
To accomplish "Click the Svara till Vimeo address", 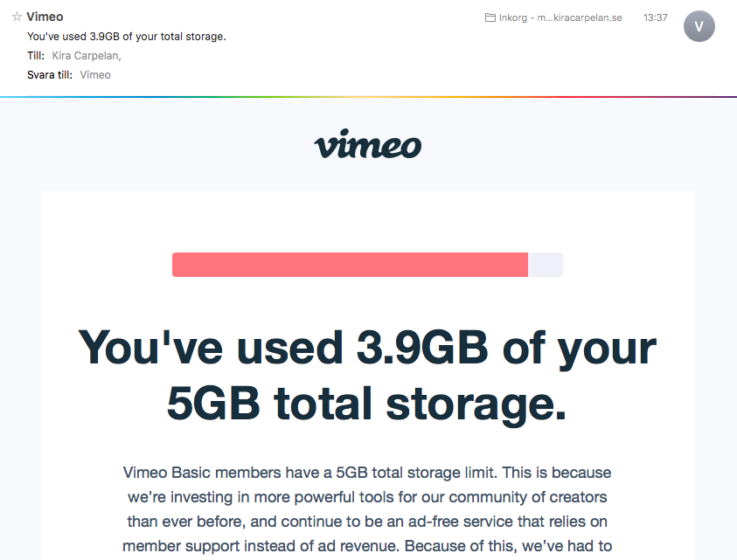I will pos(95,75).
